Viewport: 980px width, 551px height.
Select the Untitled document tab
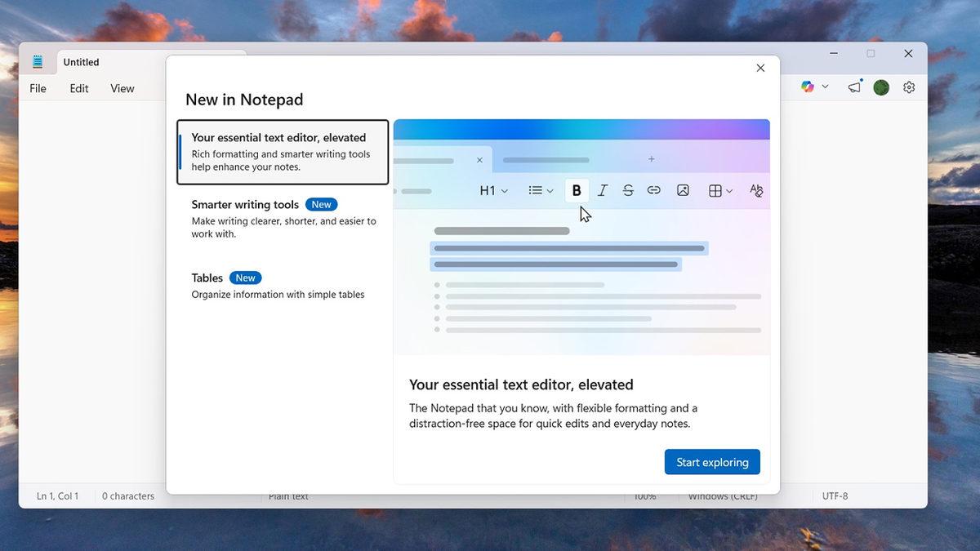click(81, 62)
